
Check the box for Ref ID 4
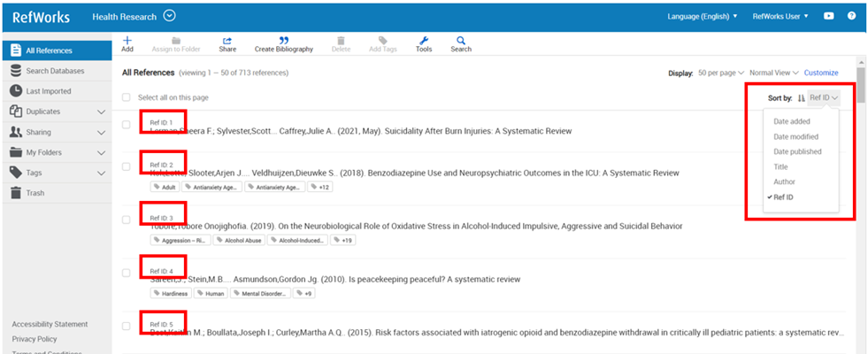(x=127, y=273)
